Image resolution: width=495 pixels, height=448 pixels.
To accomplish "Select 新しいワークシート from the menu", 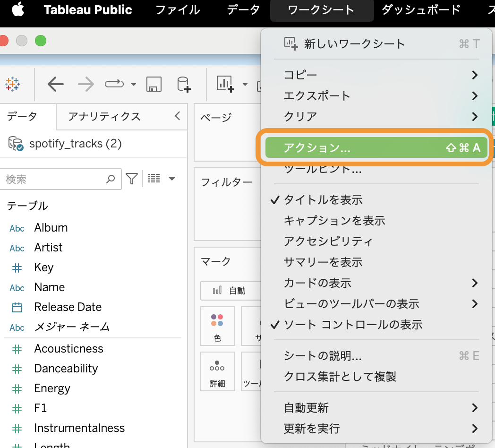I will tap(376, 44).
